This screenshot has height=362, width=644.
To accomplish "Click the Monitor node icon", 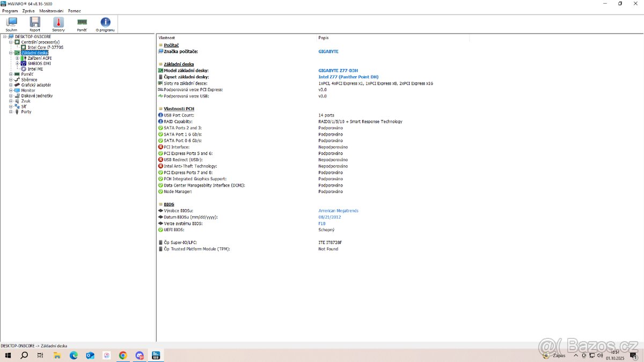I will click(18, 90).
